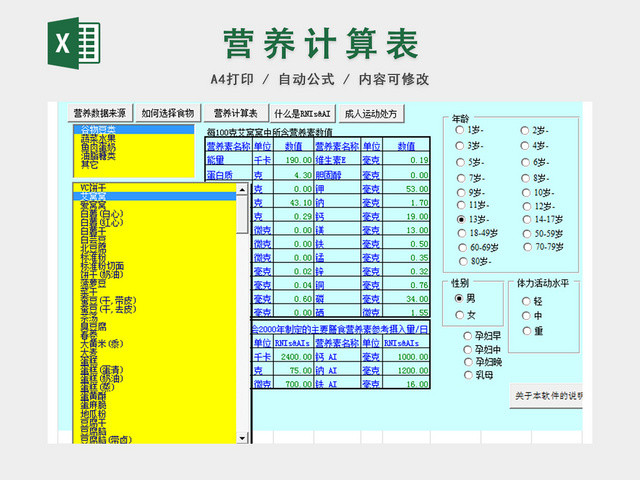Click the 能量 nutrient name cell
This screenshot has width=640, height=480.
228,160
